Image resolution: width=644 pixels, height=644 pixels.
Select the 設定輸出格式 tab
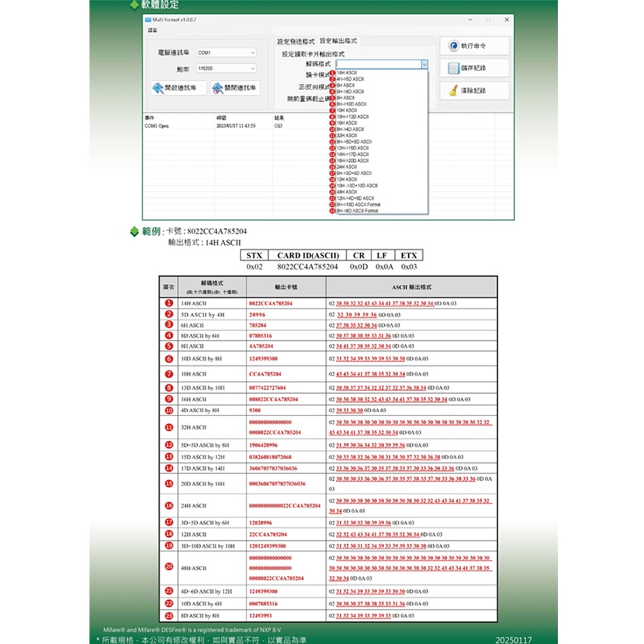pyautogui.click(x=338, y=41)
